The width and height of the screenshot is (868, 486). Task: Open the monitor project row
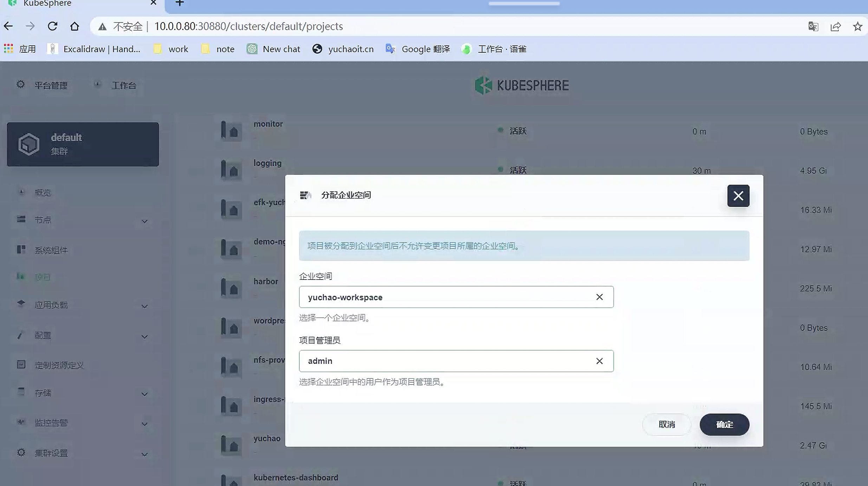[x=268, y=124]
